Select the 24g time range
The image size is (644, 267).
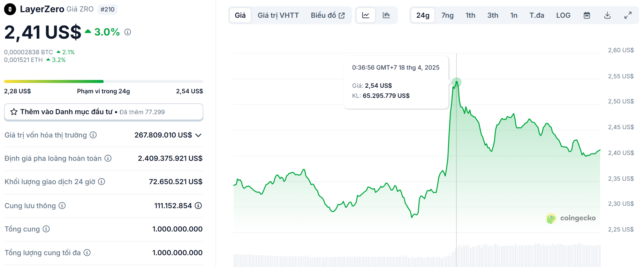[x=423, y=15]
